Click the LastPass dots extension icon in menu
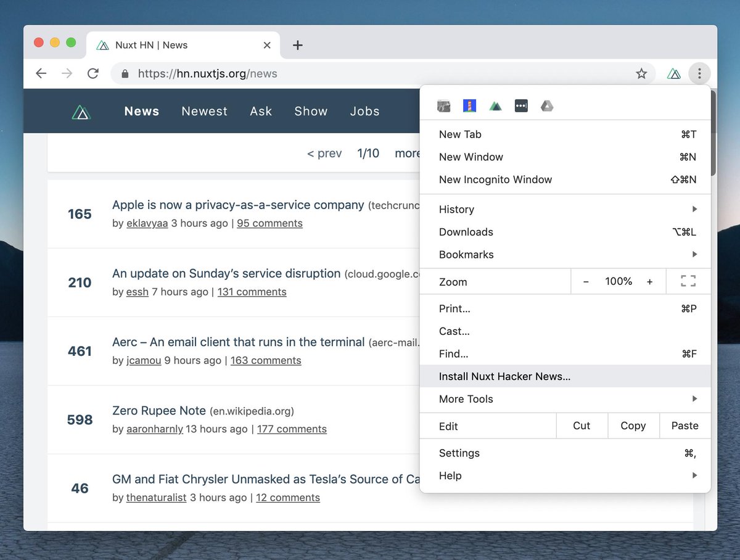This screenshot has width=740, height=560. coord(521,106)
